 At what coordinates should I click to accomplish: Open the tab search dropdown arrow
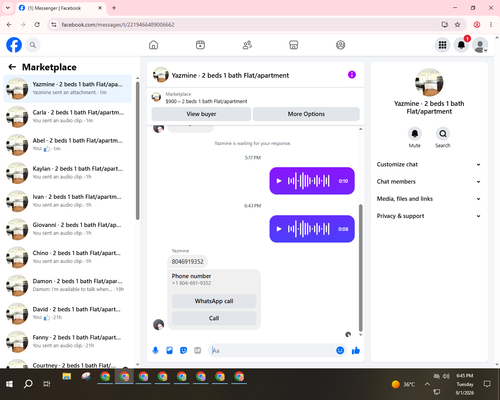point(8,8)
